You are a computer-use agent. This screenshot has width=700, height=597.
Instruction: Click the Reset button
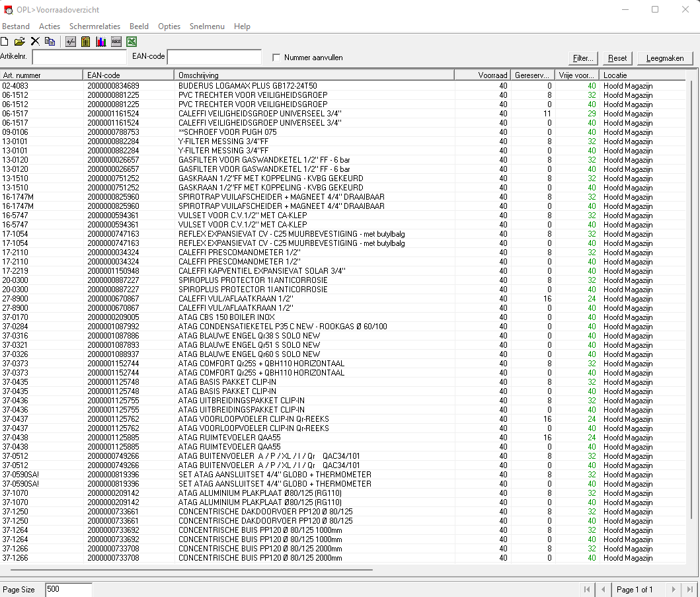click(x=617, y=58)
